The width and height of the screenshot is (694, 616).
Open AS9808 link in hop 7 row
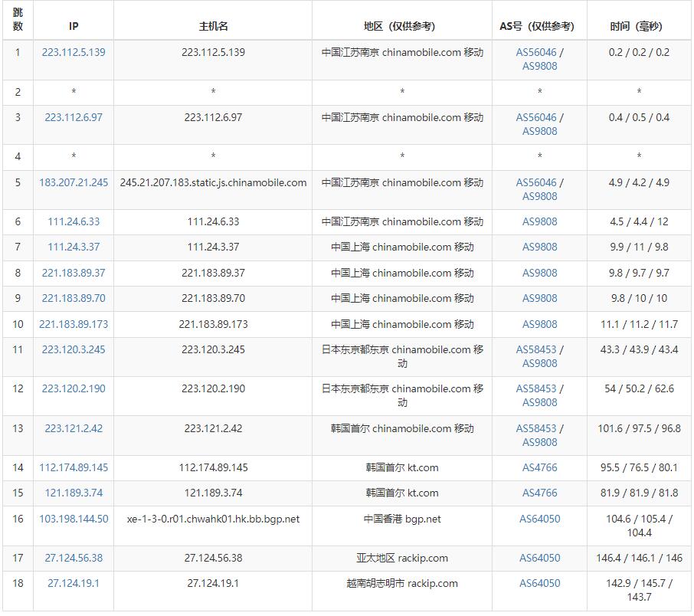(539, 247)
